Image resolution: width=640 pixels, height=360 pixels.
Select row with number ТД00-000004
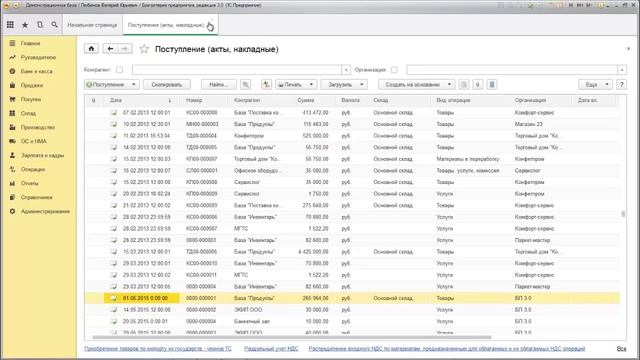352,136
